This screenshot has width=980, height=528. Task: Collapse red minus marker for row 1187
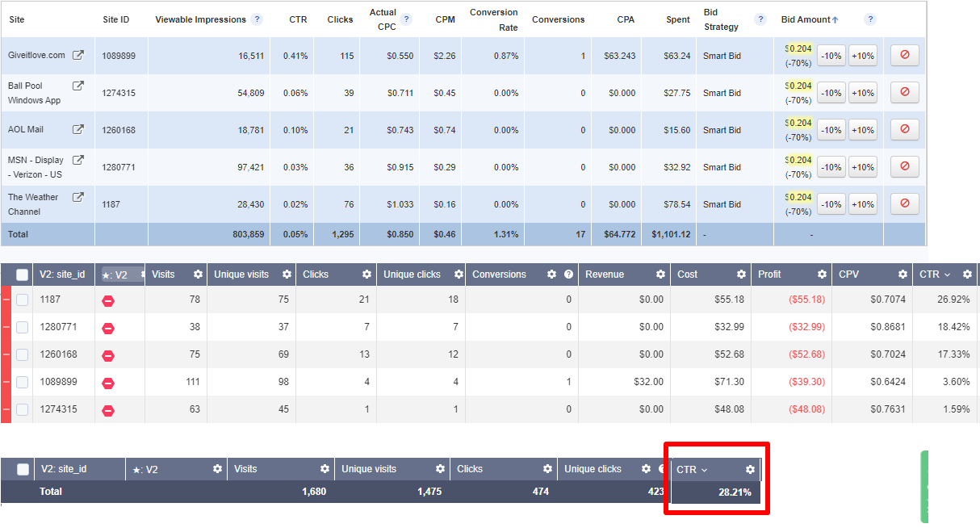coord(6,300)
